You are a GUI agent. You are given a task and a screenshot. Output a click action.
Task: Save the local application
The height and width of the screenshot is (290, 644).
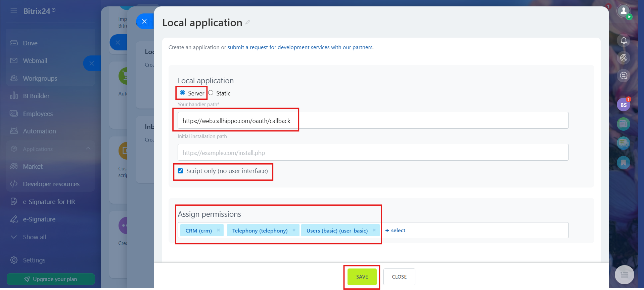pos(362,277)
